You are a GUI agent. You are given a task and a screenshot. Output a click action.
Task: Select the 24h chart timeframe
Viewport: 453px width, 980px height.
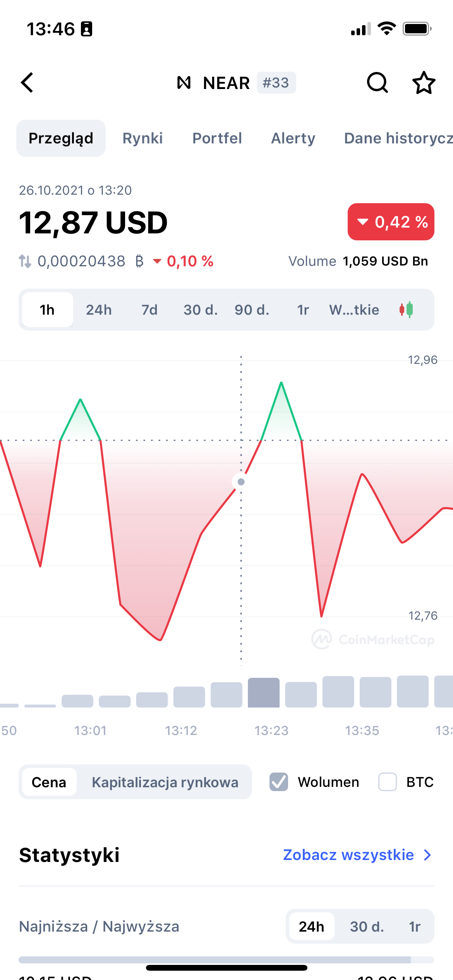click(x=98, y=309)
